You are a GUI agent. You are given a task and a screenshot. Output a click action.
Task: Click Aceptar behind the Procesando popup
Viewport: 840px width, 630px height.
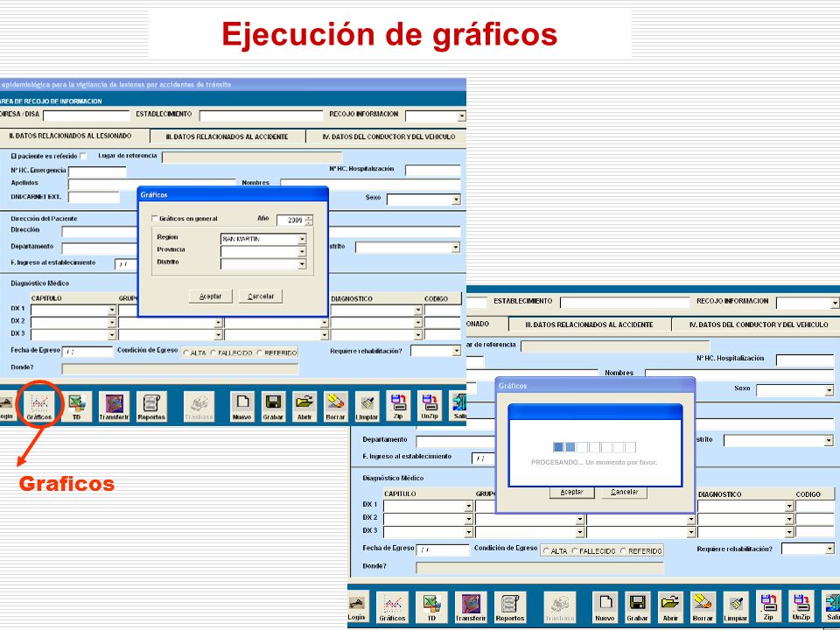point(571,493)
